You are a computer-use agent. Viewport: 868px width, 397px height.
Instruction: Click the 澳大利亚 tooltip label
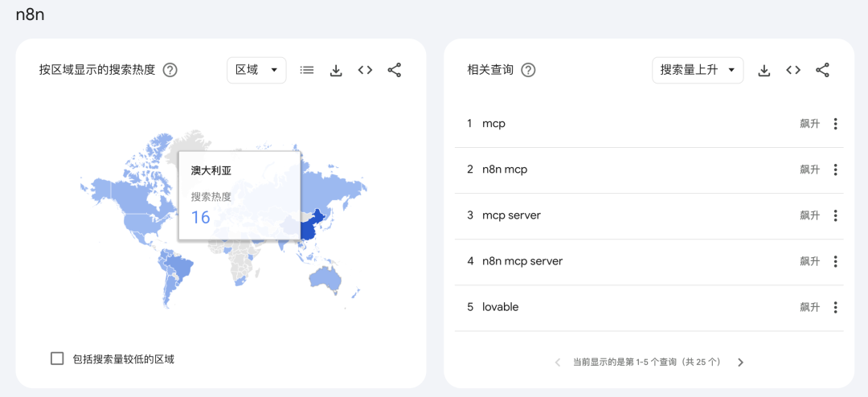(211, 171)
